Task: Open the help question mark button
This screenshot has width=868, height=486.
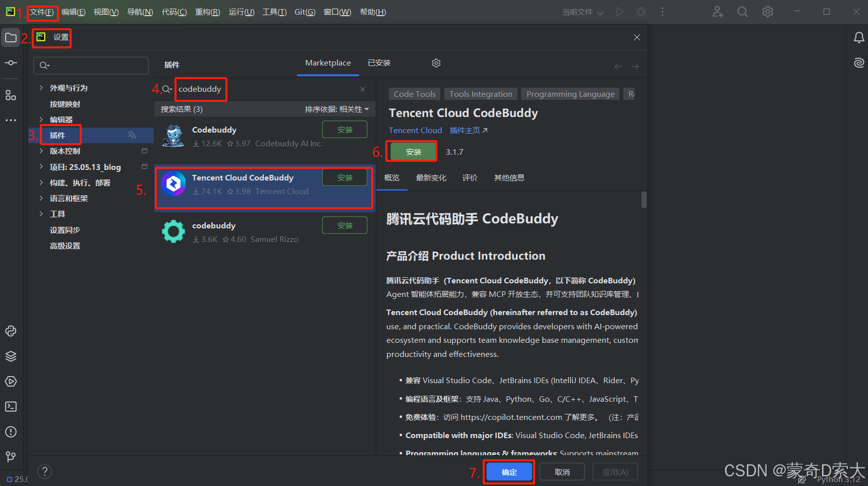Action: 45,471
